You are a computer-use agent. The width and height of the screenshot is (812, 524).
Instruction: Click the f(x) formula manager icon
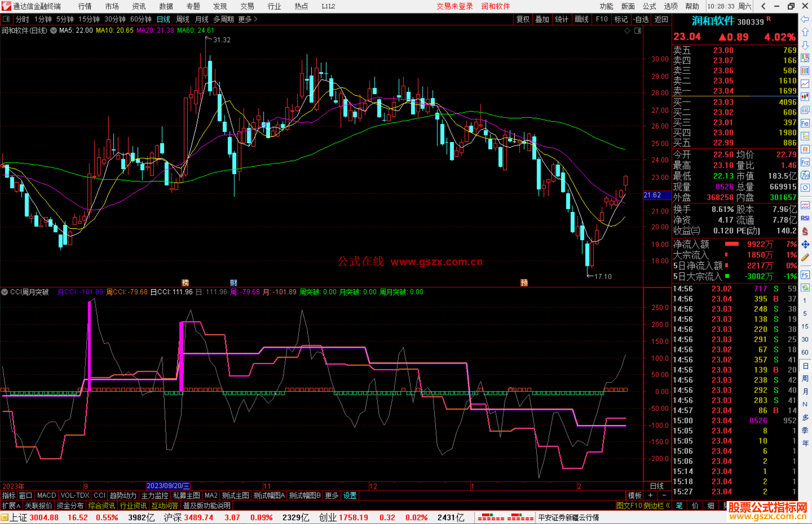point(805,175)
